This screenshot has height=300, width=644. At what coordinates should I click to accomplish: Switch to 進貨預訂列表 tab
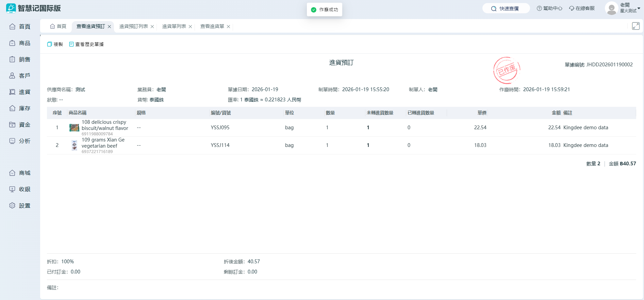133,27
